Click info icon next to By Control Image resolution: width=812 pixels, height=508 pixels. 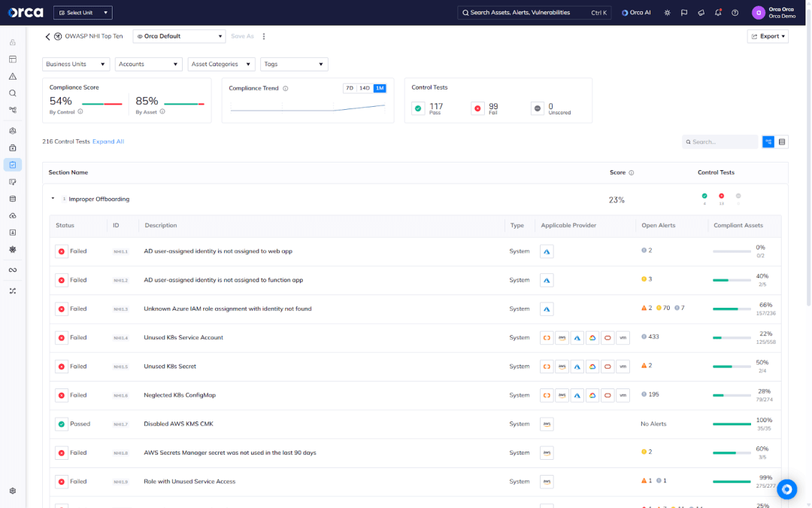[80, 111]
